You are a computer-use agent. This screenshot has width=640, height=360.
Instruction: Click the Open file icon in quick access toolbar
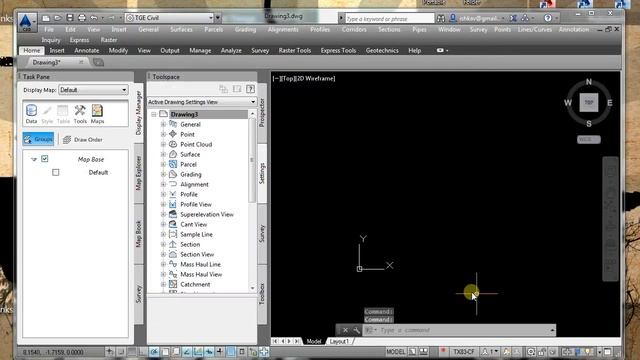click(x=58, y=18)
